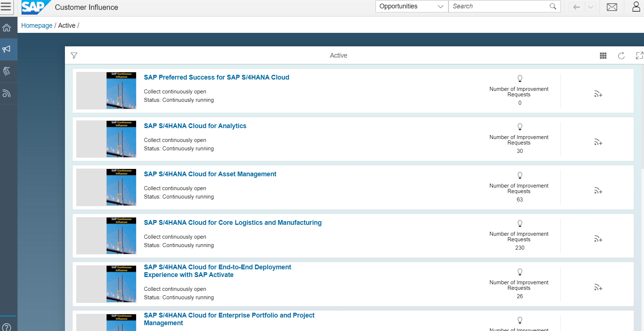Subscribe to End-to-End Deployment campaign feed
The image size is (644, 331).
[598, 288]
